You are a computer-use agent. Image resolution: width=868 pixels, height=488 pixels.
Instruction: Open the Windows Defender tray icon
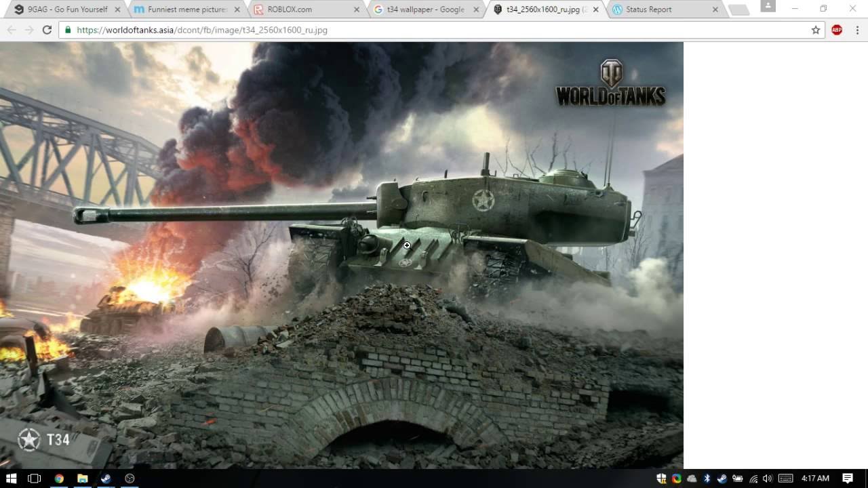(662, 479)
